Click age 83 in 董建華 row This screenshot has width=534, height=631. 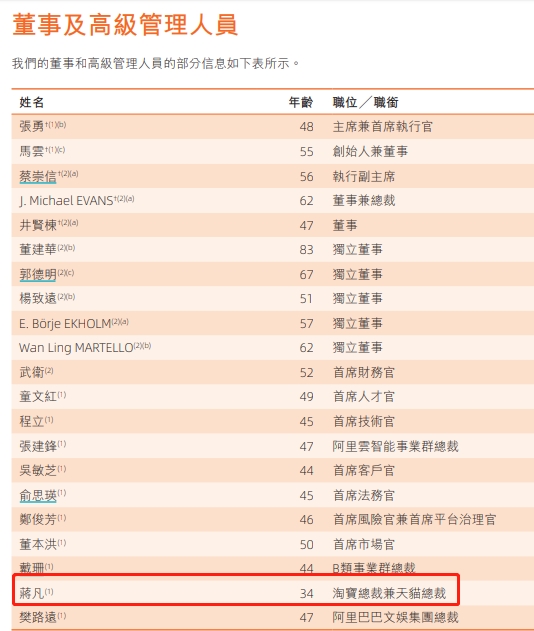(x=306, y=250)
